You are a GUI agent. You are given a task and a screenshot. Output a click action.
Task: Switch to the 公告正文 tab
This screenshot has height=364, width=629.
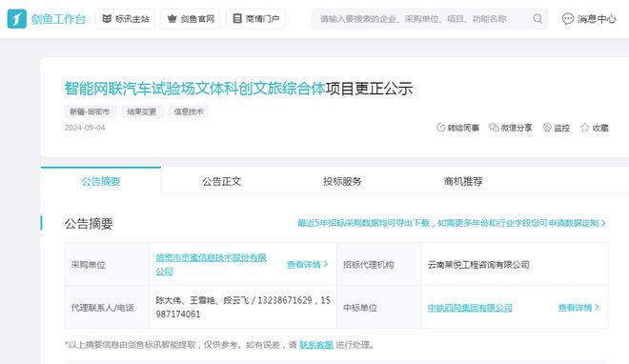[221, 181]
